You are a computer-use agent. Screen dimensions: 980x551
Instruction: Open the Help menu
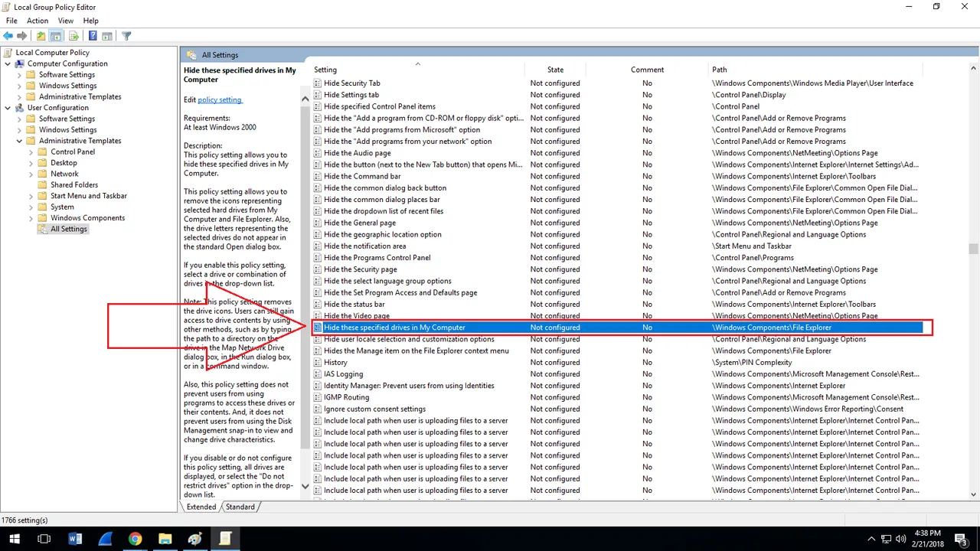click(91, 21)
